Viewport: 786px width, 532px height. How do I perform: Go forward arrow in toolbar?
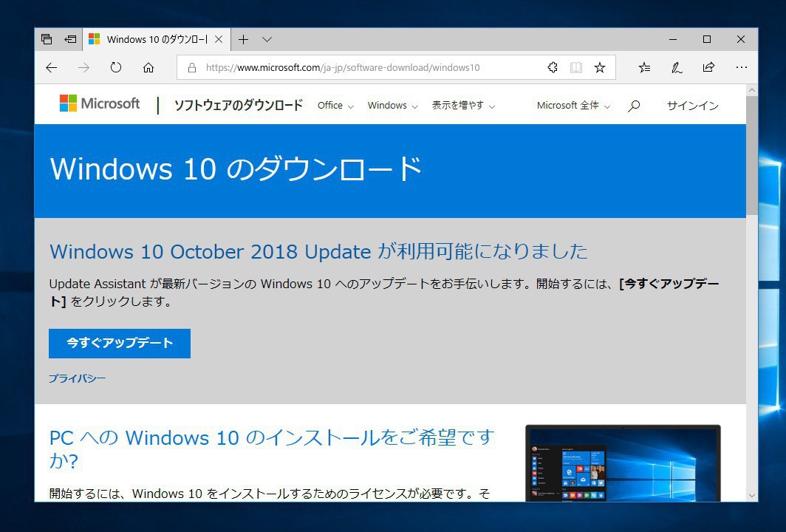(83, 68)
